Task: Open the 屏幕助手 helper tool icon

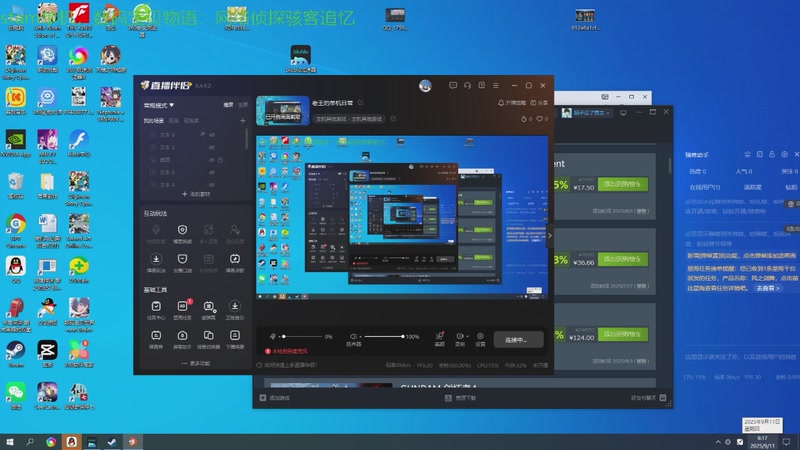Action: point(182,336)
